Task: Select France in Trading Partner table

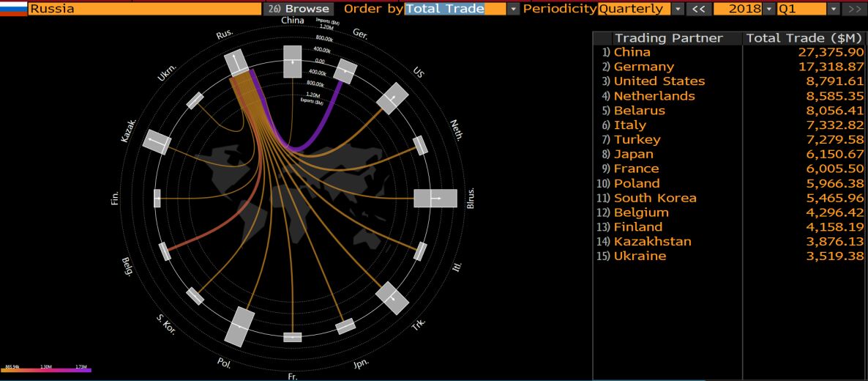Action: point(637,169)
